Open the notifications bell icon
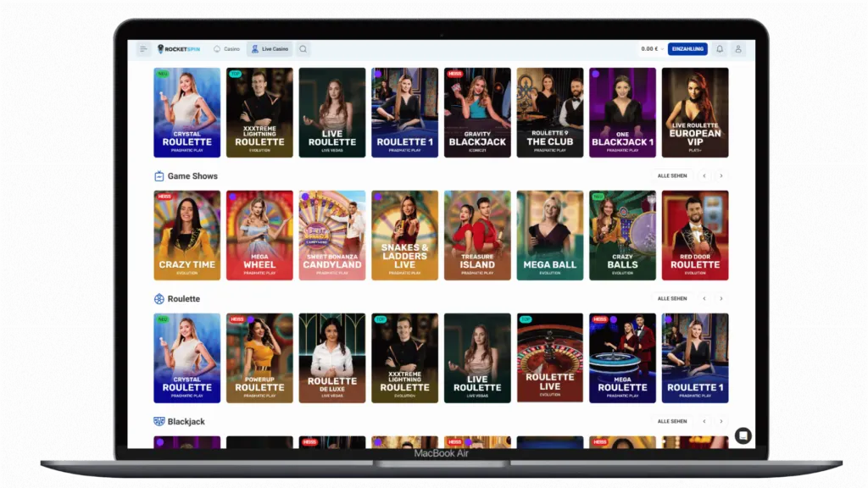 720,49
